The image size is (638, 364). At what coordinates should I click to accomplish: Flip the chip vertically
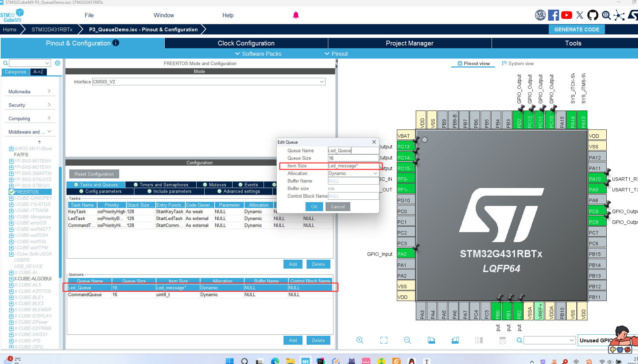point(503,340)
